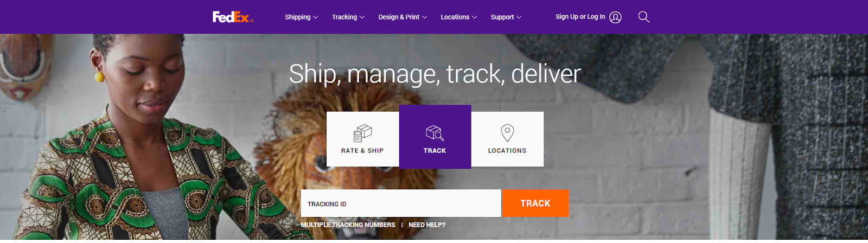The image size is (868, 243).
Task: Click the FedEx logo
Action: pyautogui.click(x=233, y=17)
